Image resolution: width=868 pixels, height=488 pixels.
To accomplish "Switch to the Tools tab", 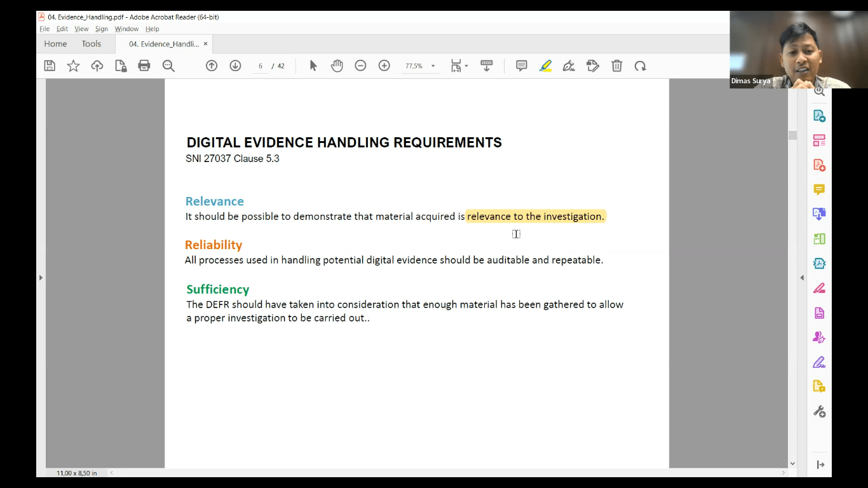I will (91, 44).
